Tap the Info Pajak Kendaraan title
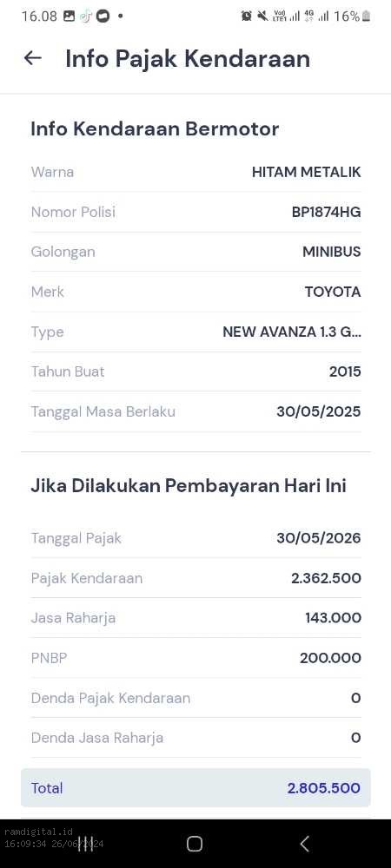This screenshot has height=868, width=391. (x=188, y=58)
